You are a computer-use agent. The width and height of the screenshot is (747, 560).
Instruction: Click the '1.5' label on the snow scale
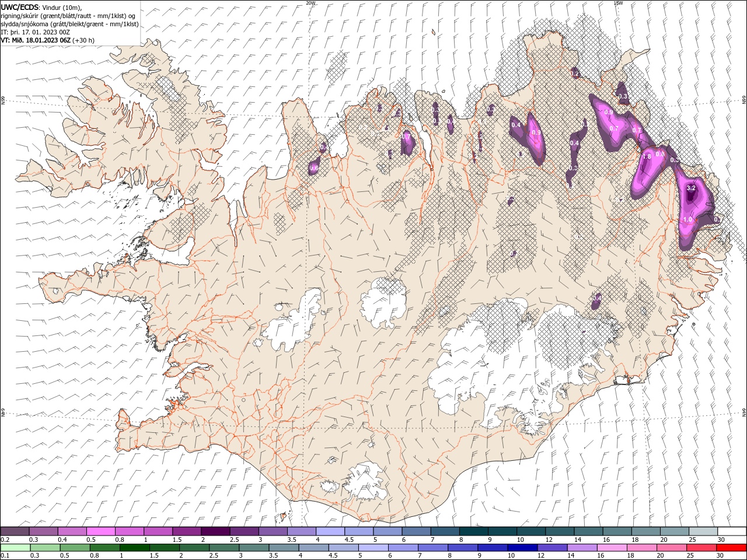(177, 540)
